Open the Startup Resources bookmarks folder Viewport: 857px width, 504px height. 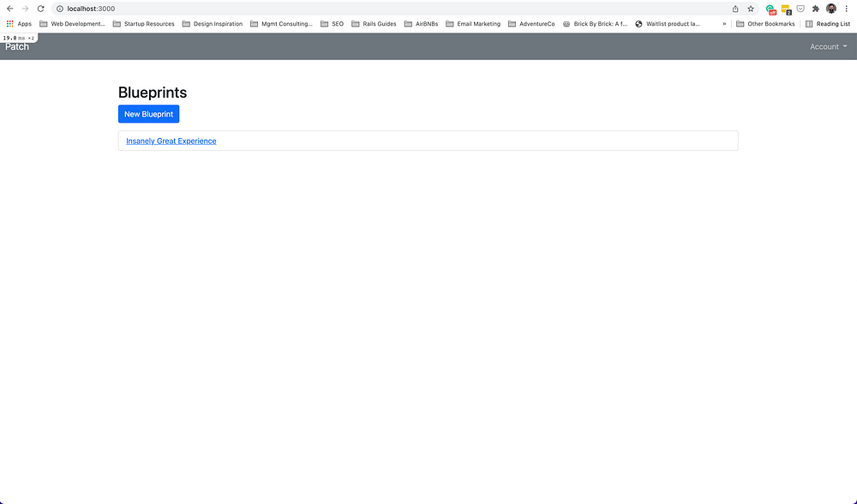pos(143,24)
